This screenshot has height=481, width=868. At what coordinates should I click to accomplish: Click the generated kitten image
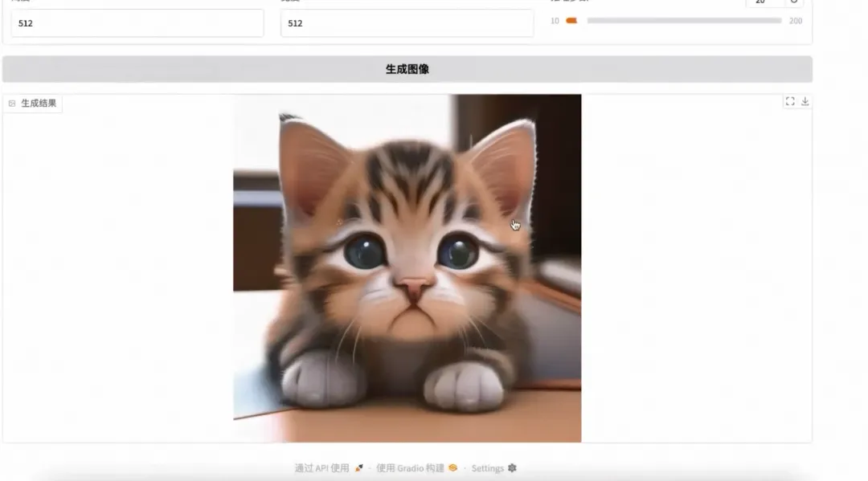tap(407, 268)
